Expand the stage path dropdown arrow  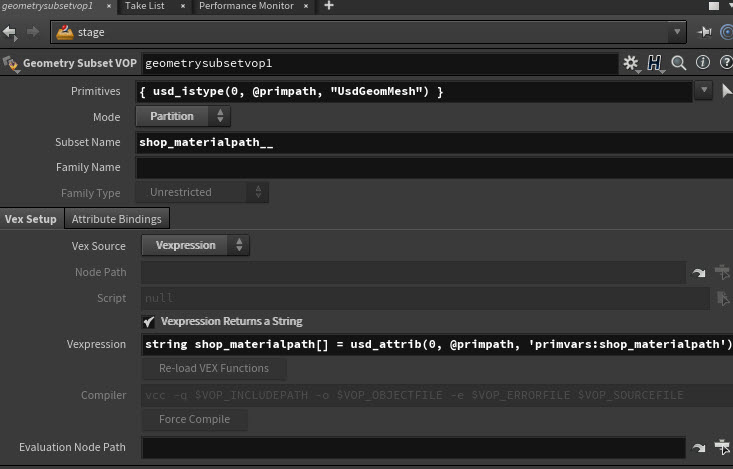(676, 32)
